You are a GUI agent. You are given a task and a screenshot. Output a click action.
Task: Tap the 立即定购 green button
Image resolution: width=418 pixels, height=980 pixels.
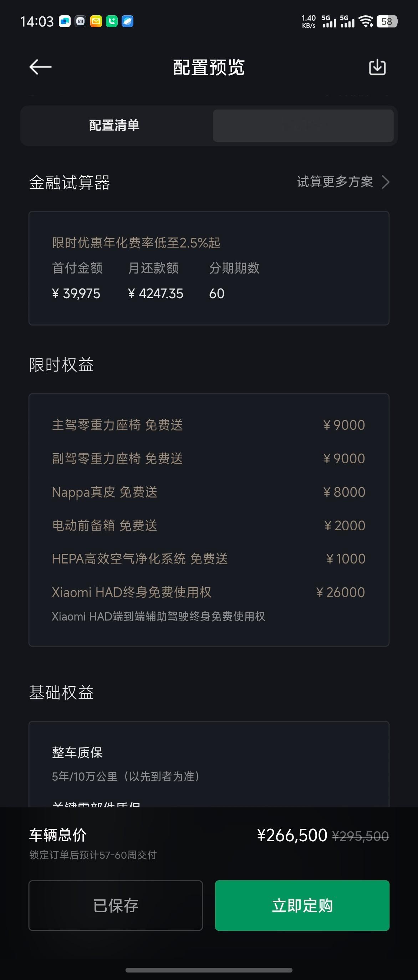302,905
